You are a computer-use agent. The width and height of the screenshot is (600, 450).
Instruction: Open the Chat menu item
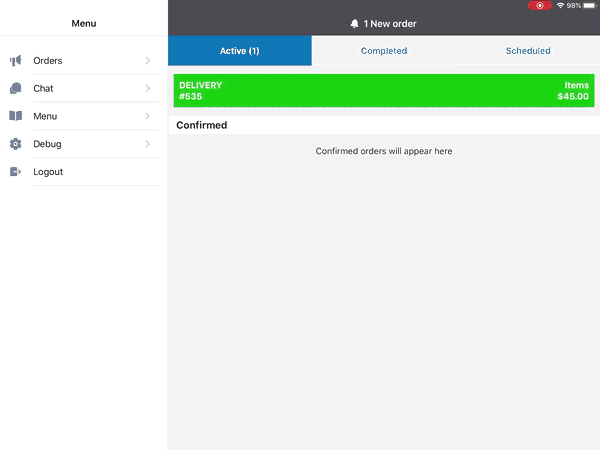click(x=84, y=88)
